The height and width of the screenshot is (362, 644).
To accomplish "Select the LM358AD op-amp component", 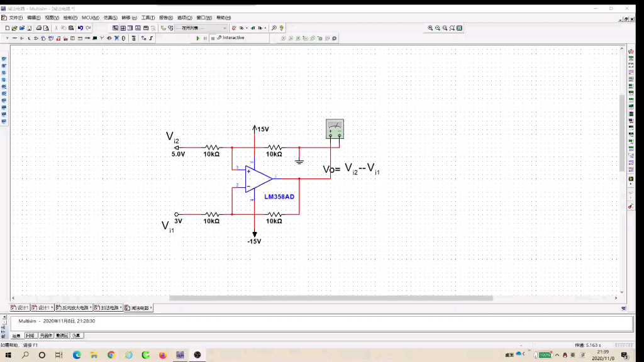I will pos(258,179).
